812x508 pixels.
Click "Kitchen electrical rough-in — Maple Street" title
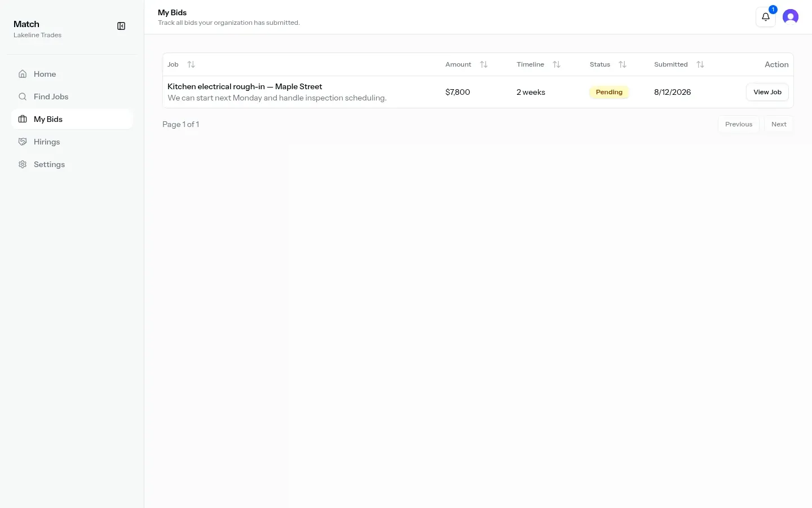click(245, 86)
